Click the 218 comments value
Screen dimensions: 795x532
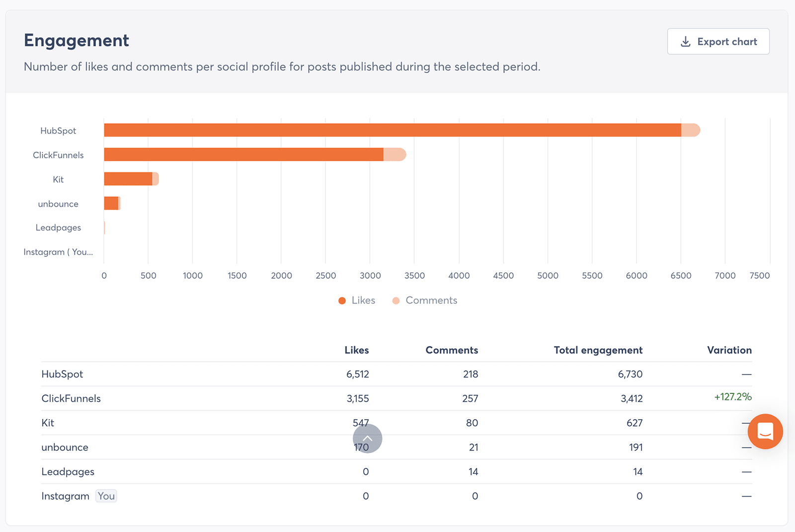[471, 374]
